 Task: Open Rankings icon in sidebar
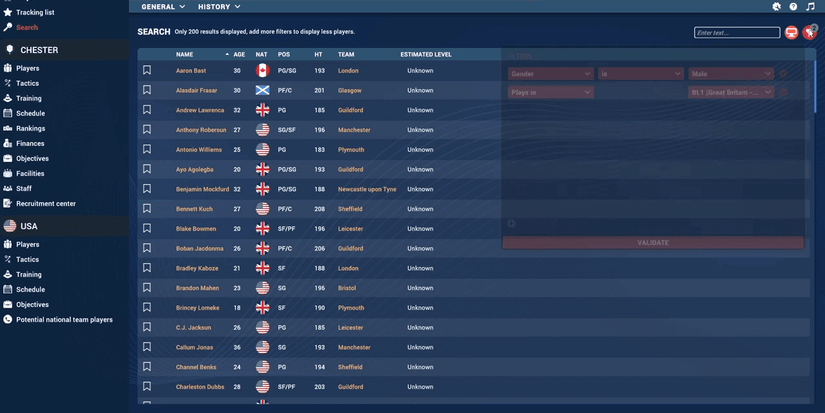pos(7,128)
